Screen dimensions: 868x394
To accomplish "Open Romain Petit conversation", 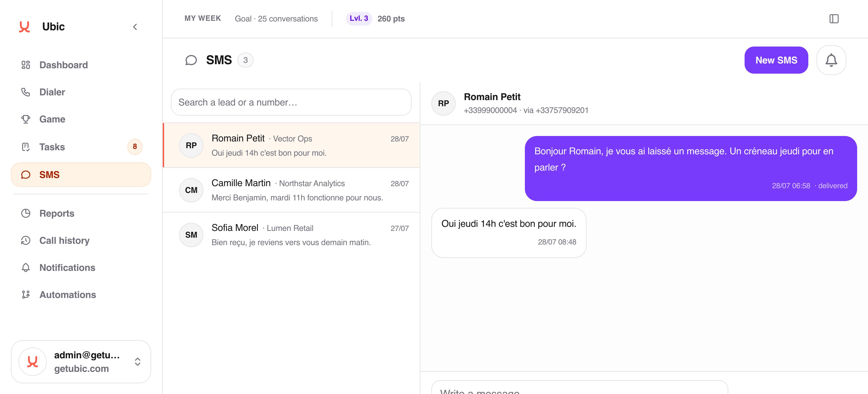I will [291, 145].
